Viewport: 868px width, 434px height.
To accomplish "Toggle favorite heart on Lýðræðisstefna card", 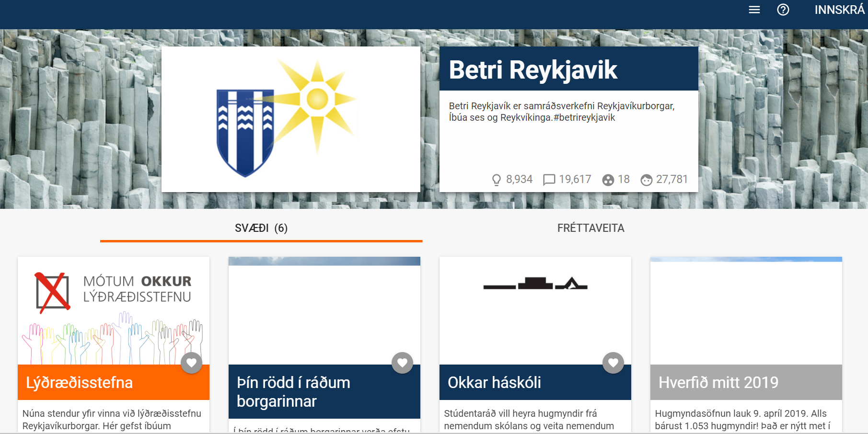I will pos(192,363).
